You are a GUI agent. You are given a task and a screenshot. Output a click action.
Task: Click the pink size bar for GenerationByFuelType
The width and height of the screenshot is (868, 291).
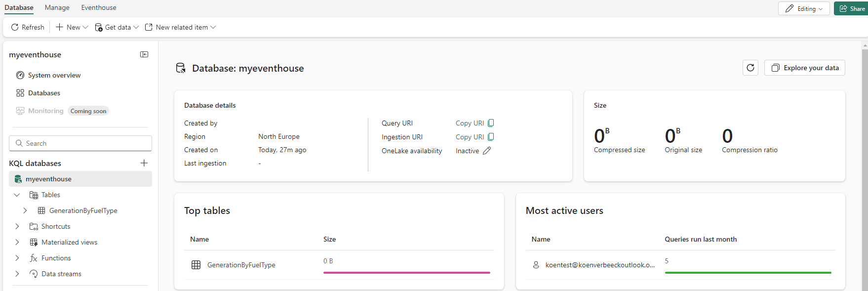point(406,272)
